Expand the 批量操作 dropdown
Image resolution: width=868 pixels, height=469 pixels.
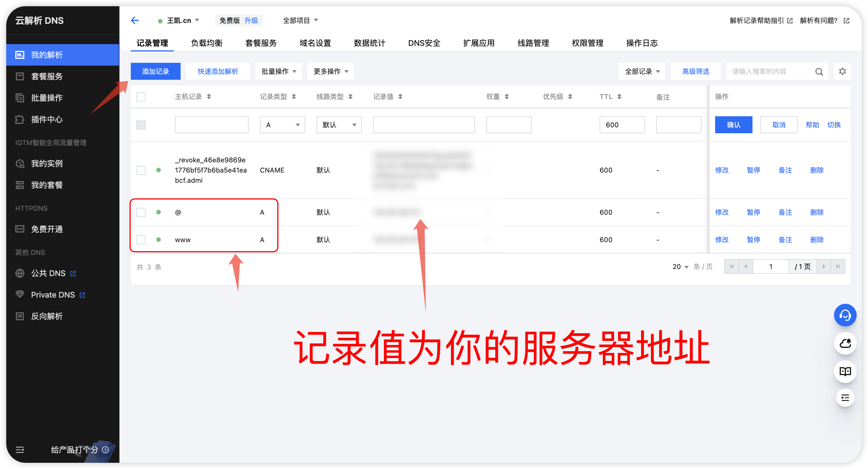pos(278,71)
